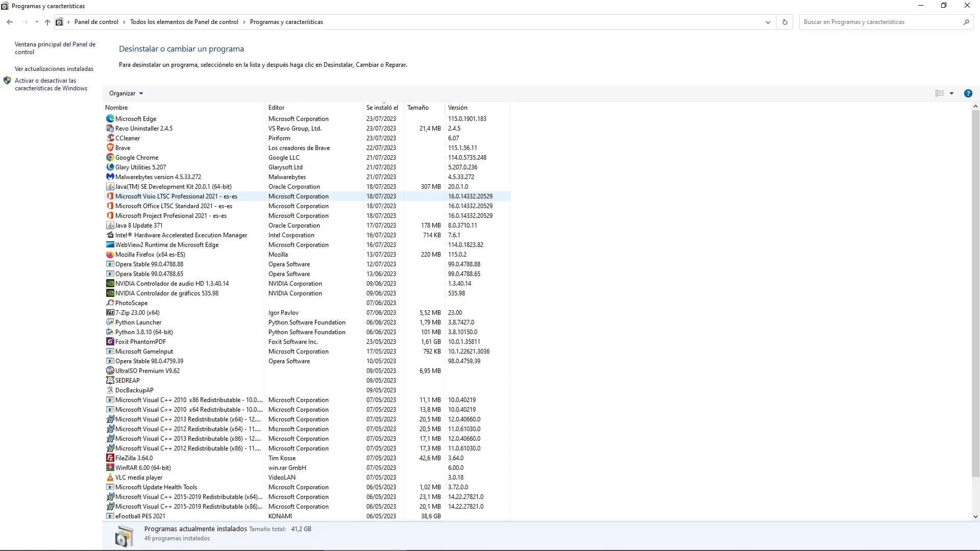Open the recent locations dropdown arrow

coord(37,22)
